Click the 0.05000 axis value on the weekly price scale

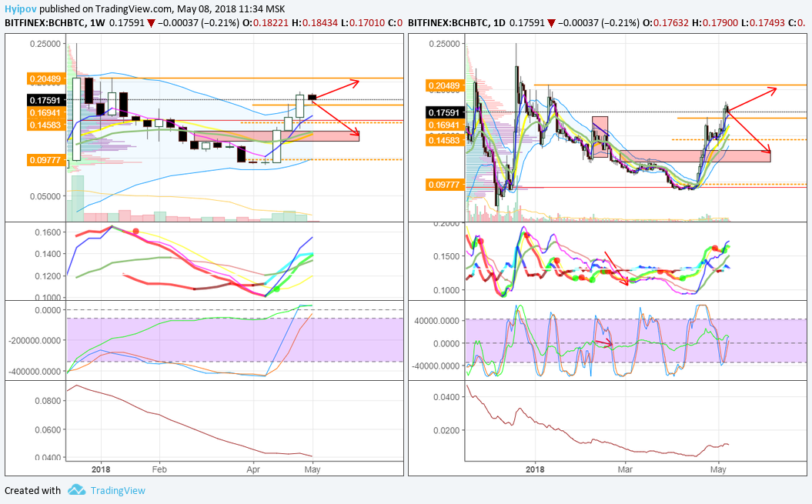coord(45,196)
